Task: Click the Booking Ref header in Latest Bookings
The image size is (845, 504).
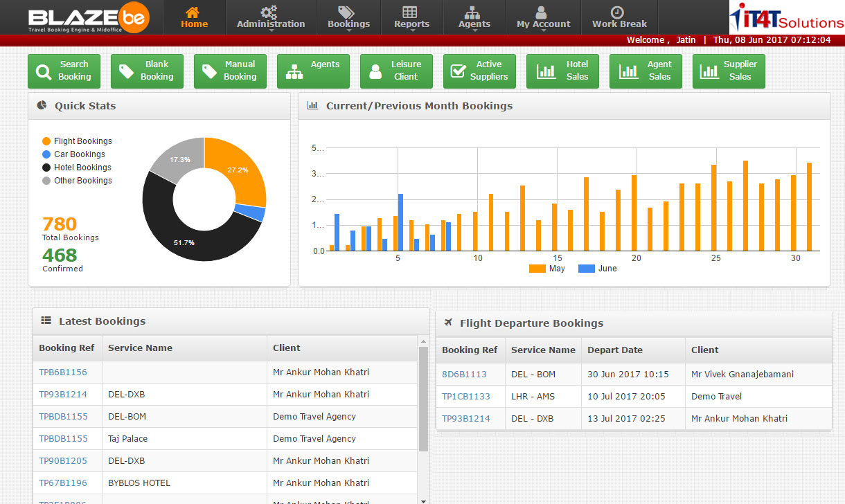Action: pos(66,348)
